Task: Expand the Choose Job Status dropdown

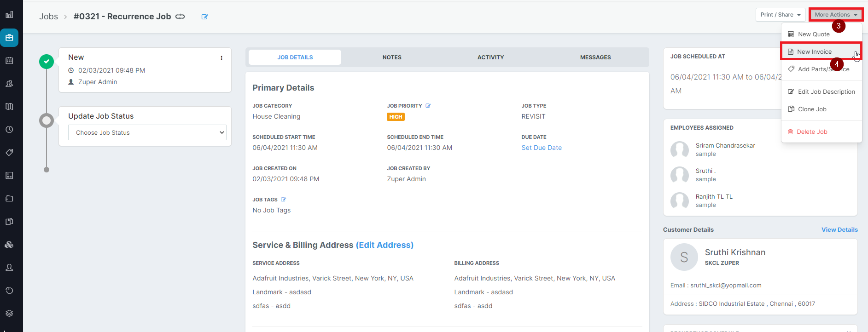Action: pyautogui.click(x=147, y=132)
